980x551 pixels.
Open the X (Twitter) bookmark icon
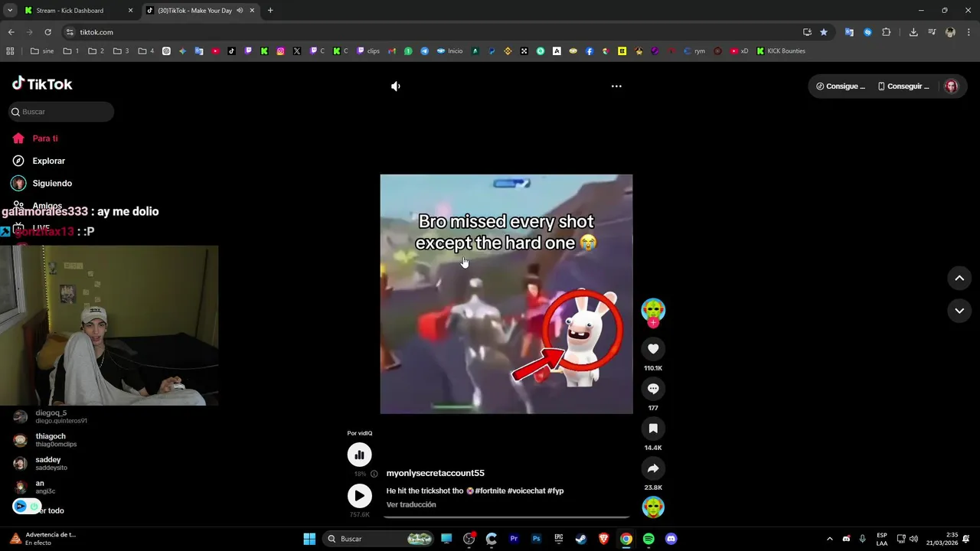click(297, 51)
